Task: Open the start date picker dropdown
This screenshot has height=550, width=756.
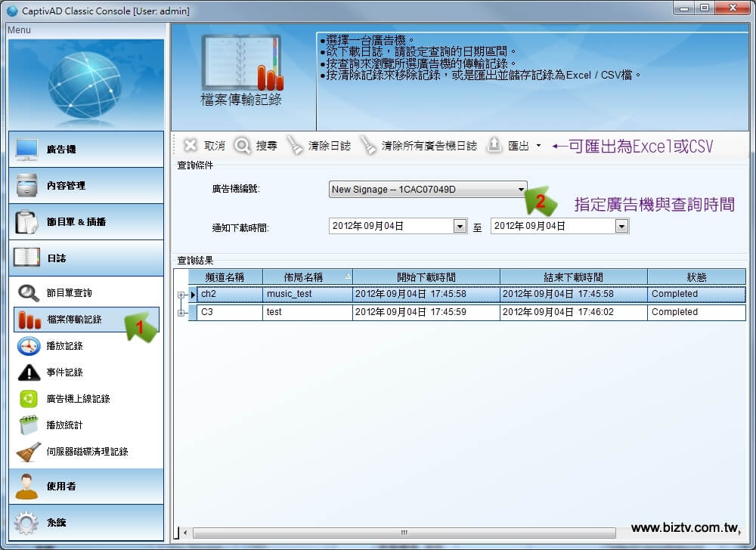Action: [460, 226]
